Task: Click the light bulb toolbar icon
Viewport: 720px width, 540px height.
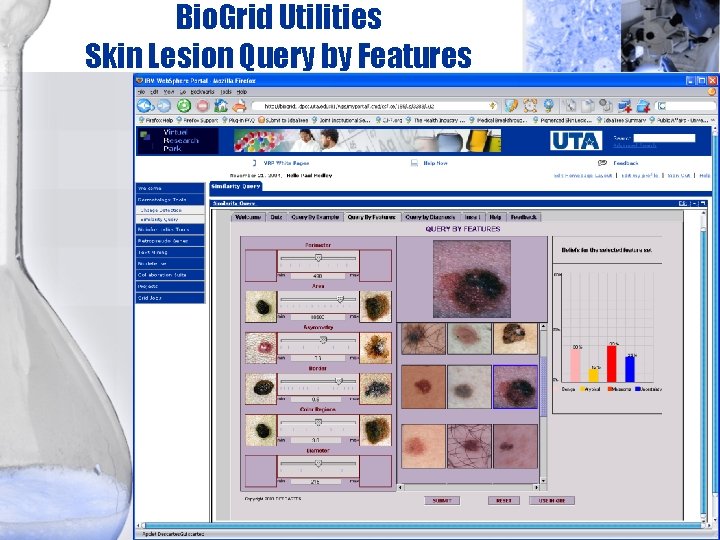Action: pos(549,106)
